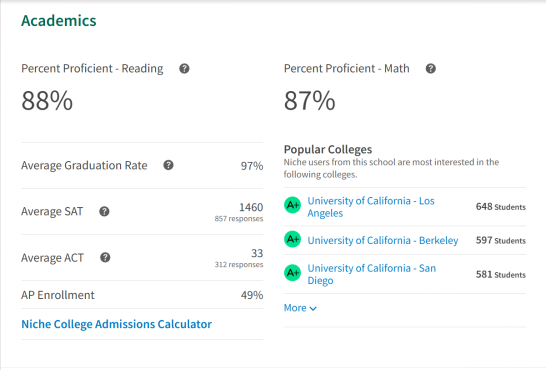Click the Academics section heading
Image resolution: width=546 pixels, height=370 pixels.
point(59,21)
